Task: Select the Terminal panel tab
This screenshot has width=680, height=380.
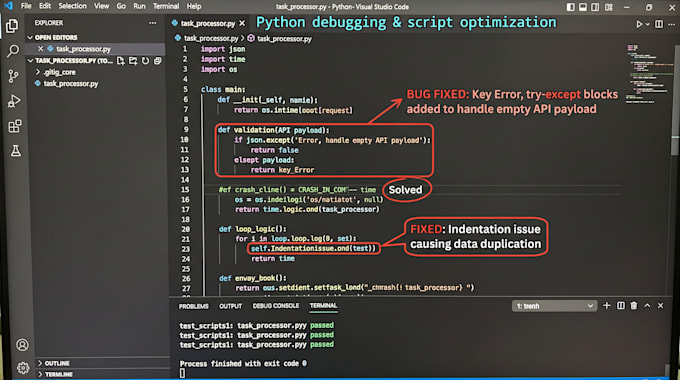Action: [323, 306]
